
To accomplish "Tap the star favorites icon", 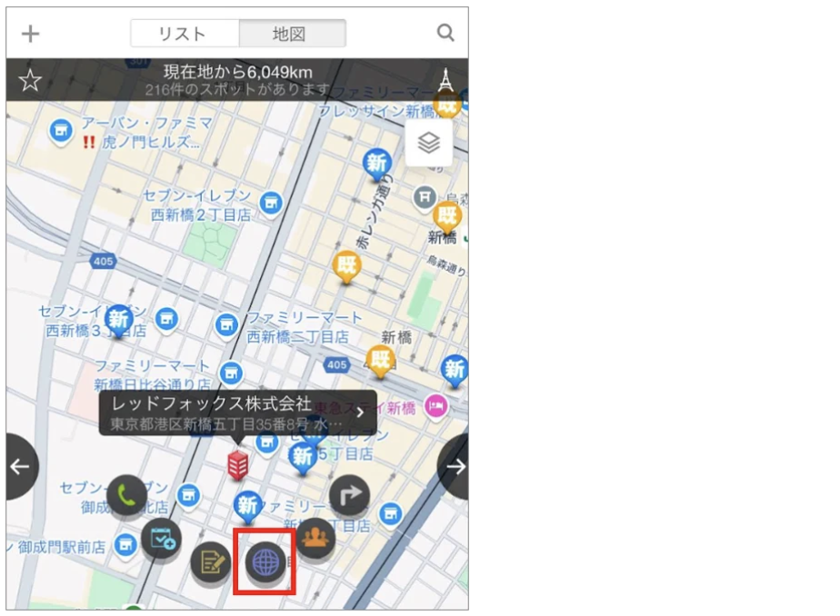I will click(30, 80).
